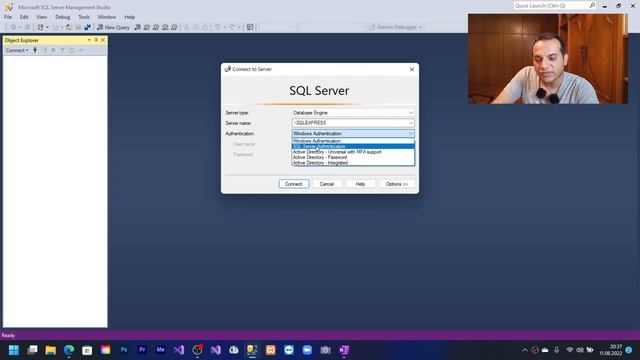Click the Open File toolbar icon
The width and height of the screenshot is (640, 360).
[69, 27]
